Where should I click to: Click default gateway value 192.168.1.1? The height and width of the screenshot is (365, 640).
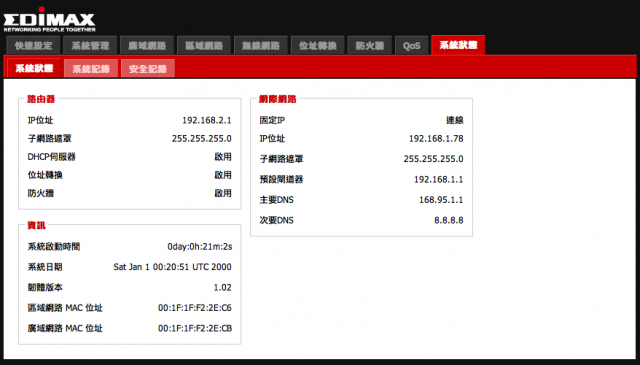[x=438, y=180]
